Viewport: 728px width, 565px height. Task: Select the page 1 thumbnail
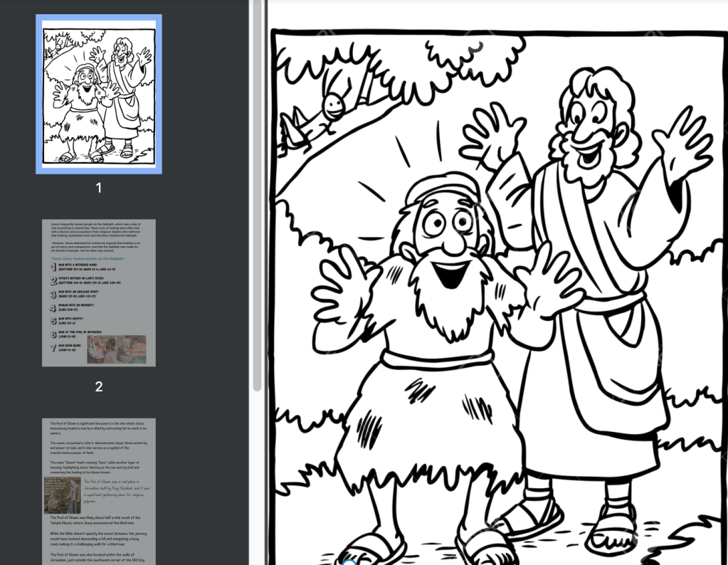pyautogui.click(x=98, y=93)
